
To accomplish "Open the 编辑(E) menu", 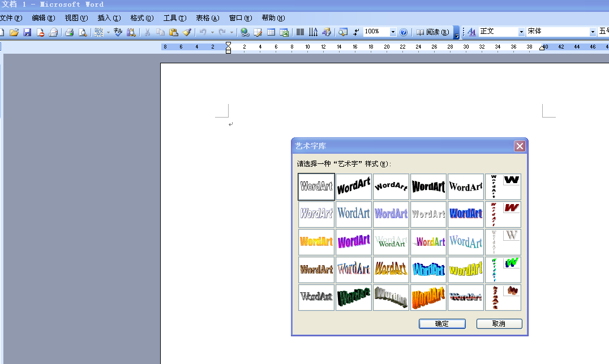I will [x=44, y=18].
